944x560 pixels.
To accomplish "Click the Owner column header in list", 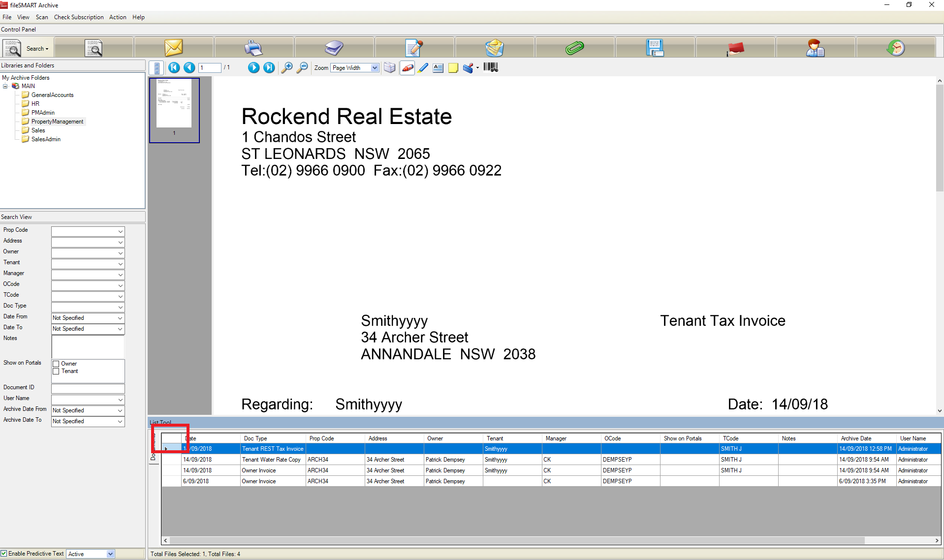I will pyautogui.click(x=453, y=438).
